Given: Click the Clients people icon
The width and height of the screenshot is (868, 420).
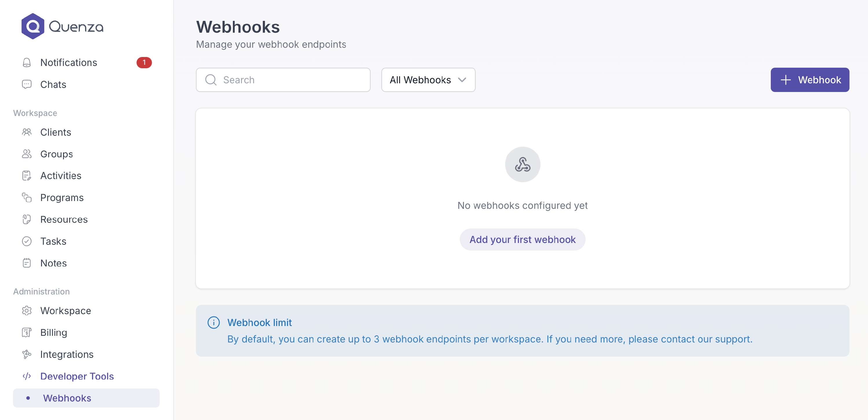Looking at the screenshot, I should (27, 132).
